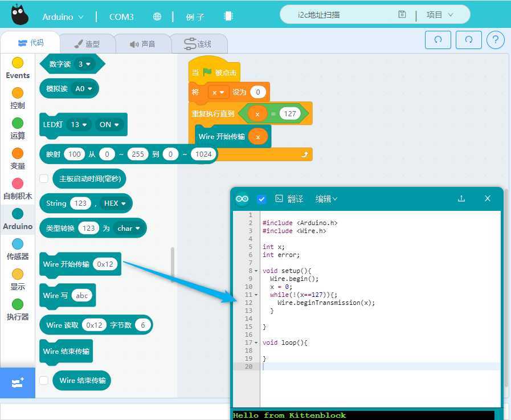Collapse the void loop() code fold

pos(256,342)
